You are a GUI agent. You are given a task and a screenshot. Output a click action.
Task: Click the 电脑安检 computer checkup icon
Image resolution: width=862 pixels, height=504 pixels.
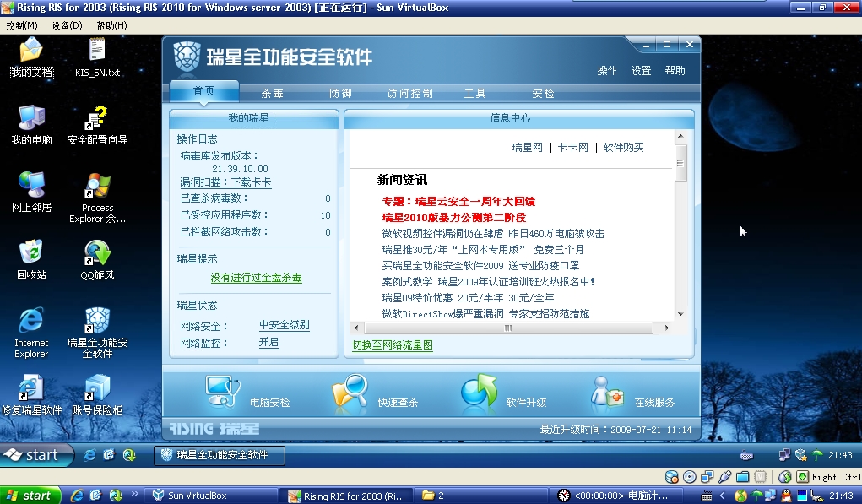point(223,392)
